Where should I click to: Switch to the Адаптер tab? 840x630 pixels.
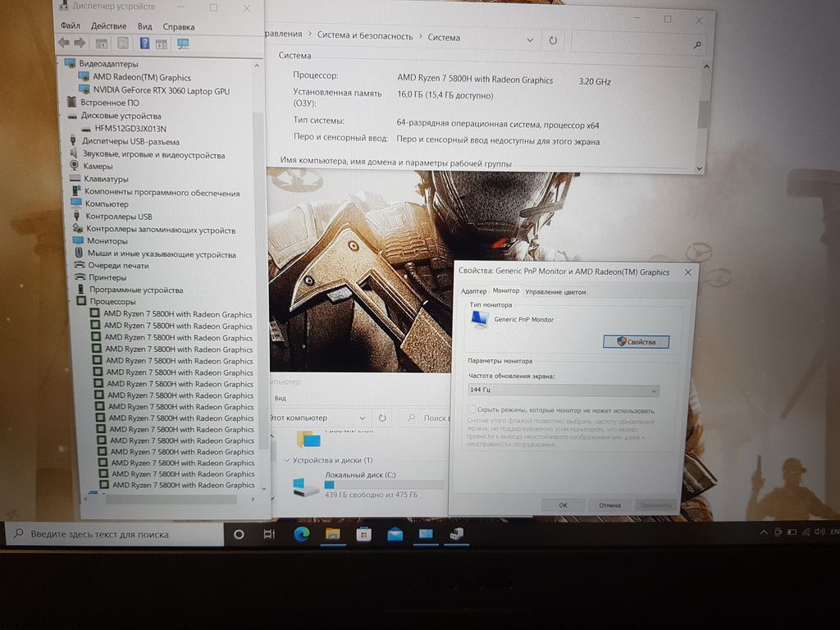coord(473,291)
